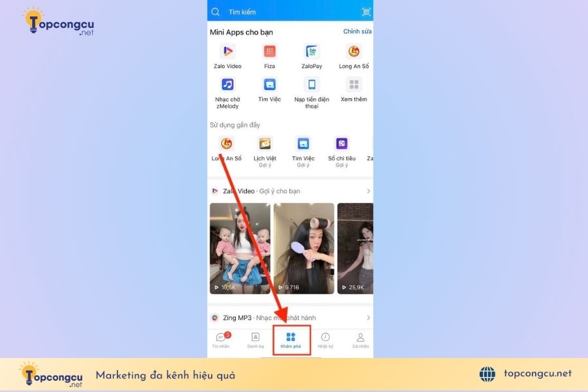The width and height of the screenshot is (588, 392).
Task: Open Long An Số in Mini Apps grid
Action: (x=353, y=56)
